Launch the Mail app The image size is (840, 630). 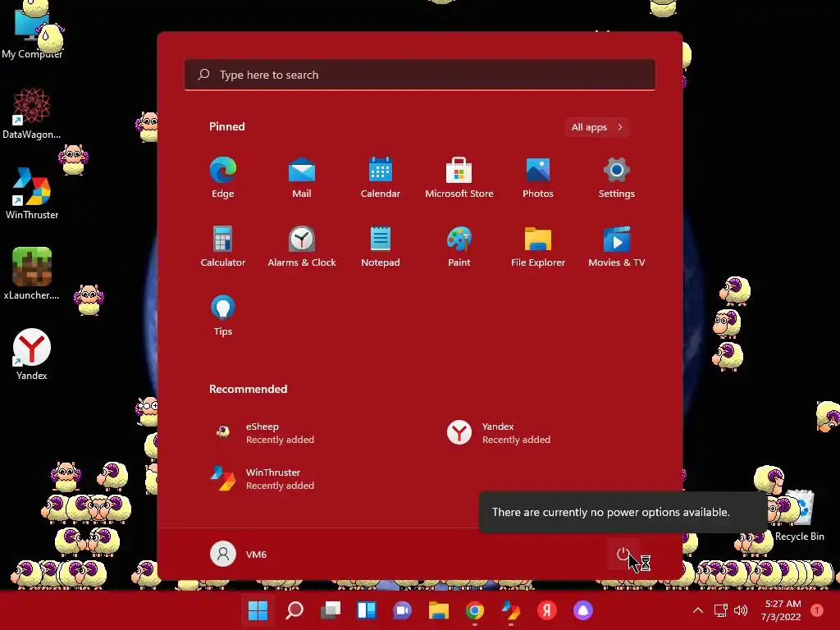302,178
